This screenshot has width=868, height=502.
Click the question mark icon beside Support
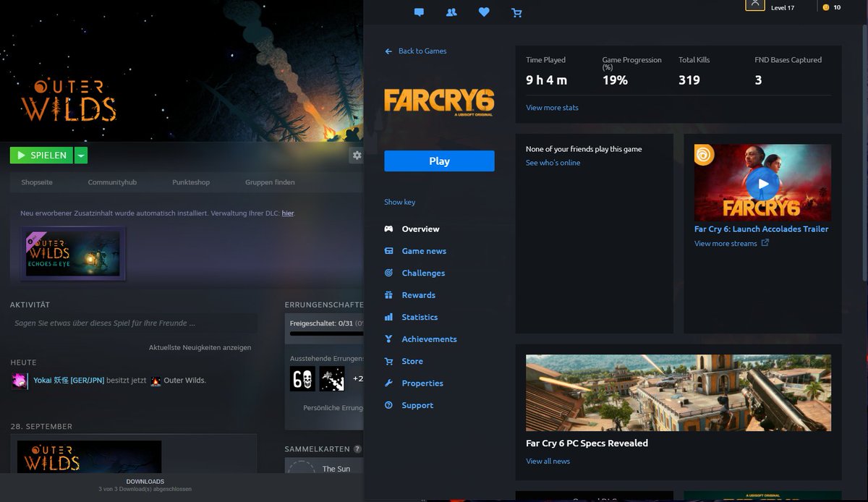388,405
